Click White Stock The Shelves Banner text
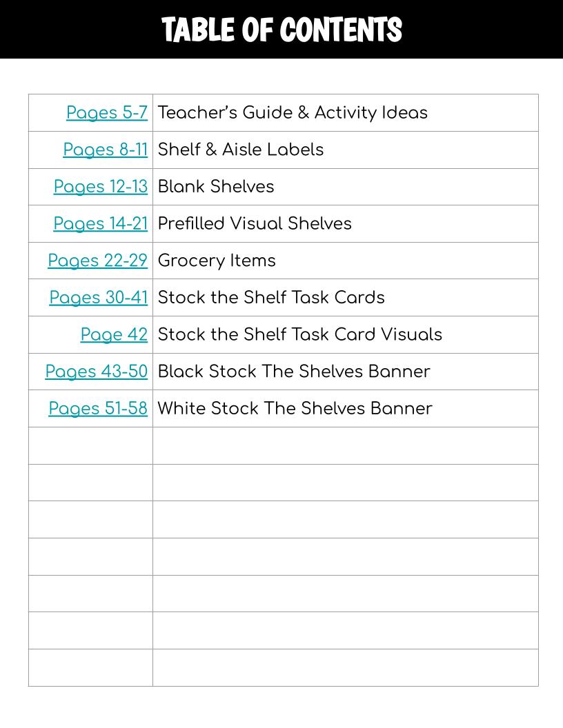The height and width of the screenshot is (728, 563). pyautogui.click(x=295, y=409)
